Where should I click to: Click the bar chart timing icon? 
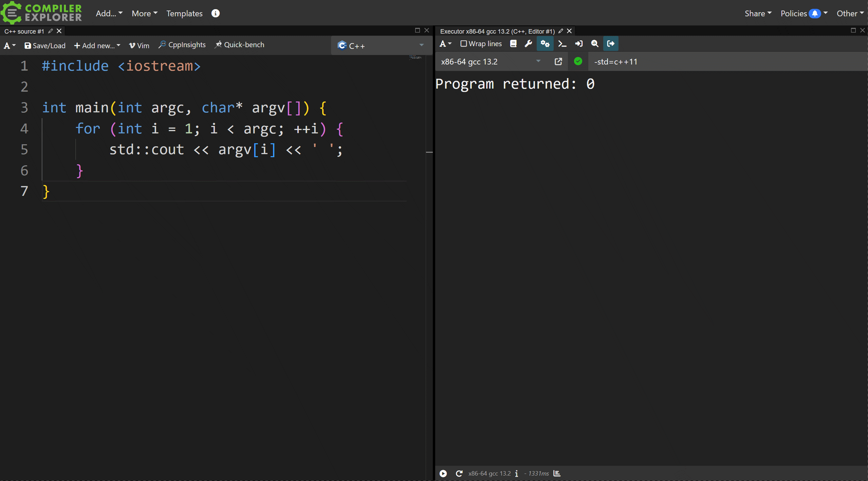coord(557,473)
